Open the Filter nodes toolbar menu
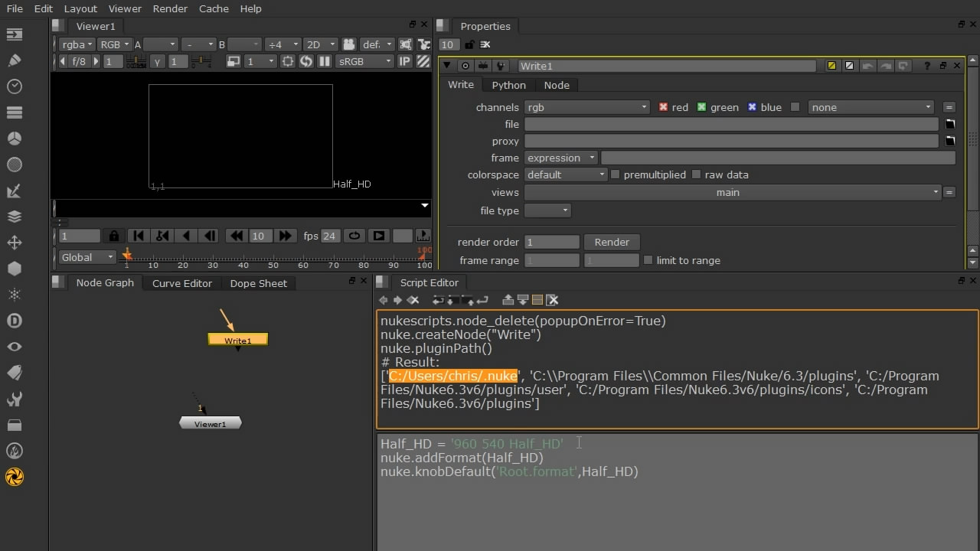Viewport: 980px width, 551px height. (14, 165)
